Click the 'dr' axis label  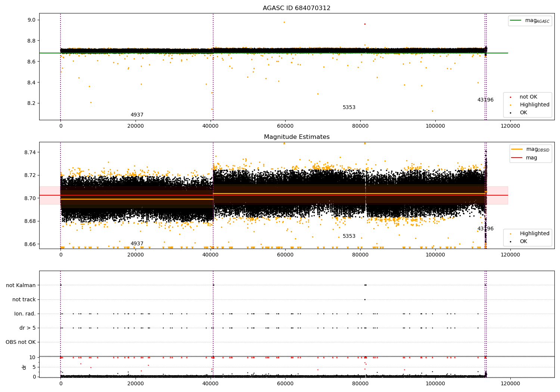[24, 367]
